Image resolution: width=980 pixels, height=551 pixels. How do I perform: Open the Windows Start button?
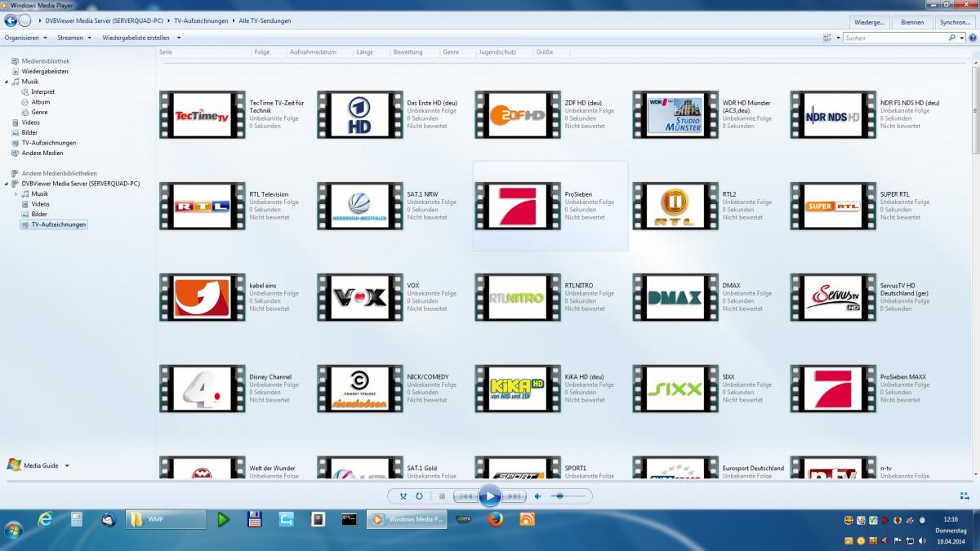point(13,530)
